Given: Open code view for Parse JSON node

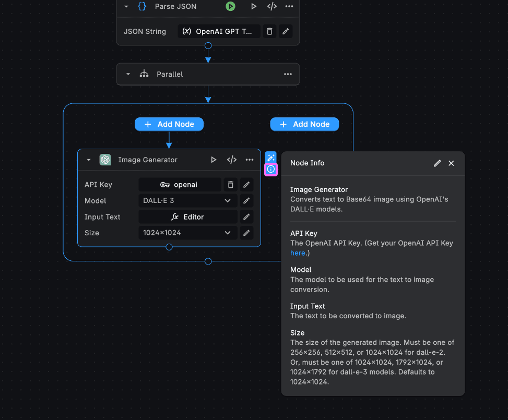Looking at the screenshot, I should 271,6.
